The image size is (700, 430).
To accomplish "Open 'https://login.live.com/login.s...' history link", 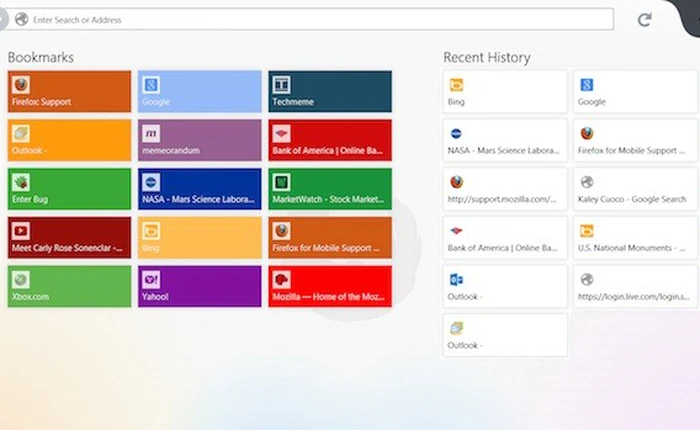I will [633, 296].
